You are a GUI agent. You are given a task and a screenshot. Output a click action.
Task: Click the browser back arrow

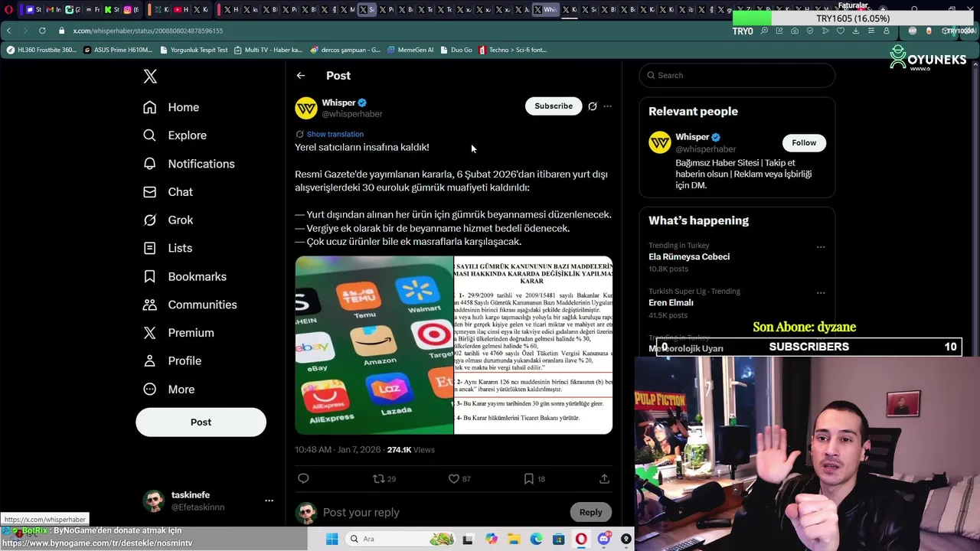point(9,31)
